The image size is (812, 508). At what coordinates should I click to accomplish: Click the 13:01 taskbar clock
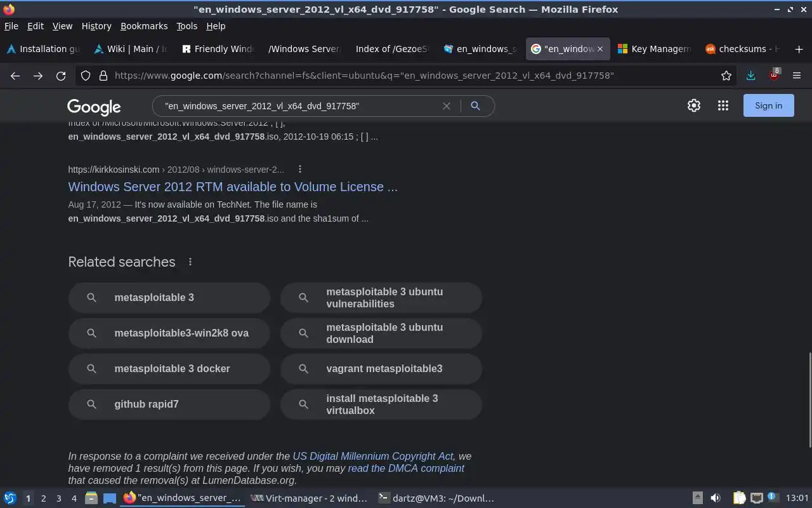(x=797, y=498)
